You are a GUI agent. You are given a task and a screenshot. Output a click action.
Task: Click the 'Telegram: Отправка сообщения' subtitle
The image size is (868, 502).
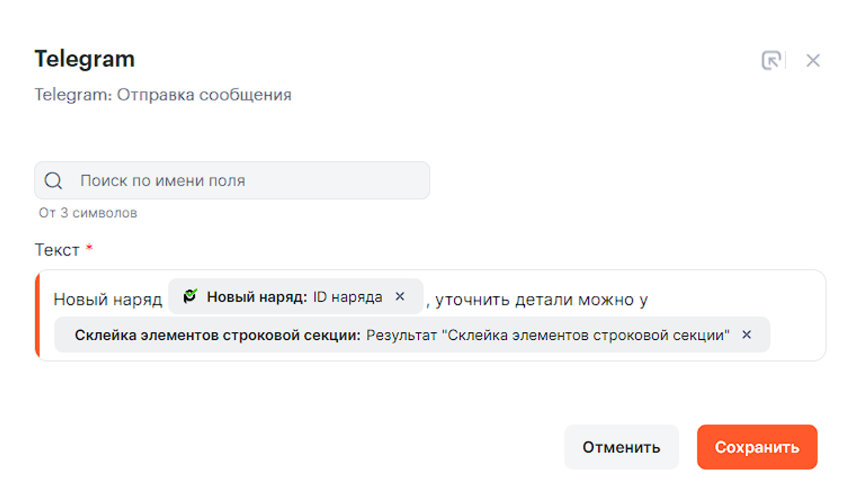coord(163,95)
